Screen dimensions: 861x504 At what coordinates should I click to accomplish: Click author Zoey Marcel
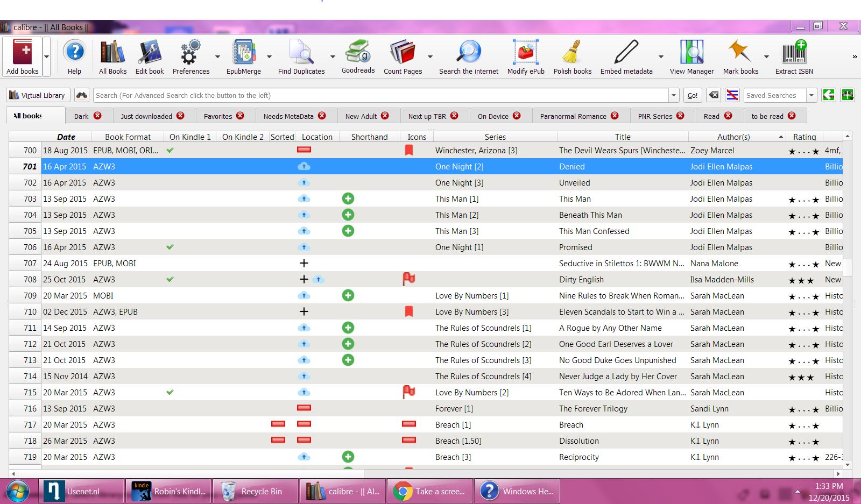(712, 151)
